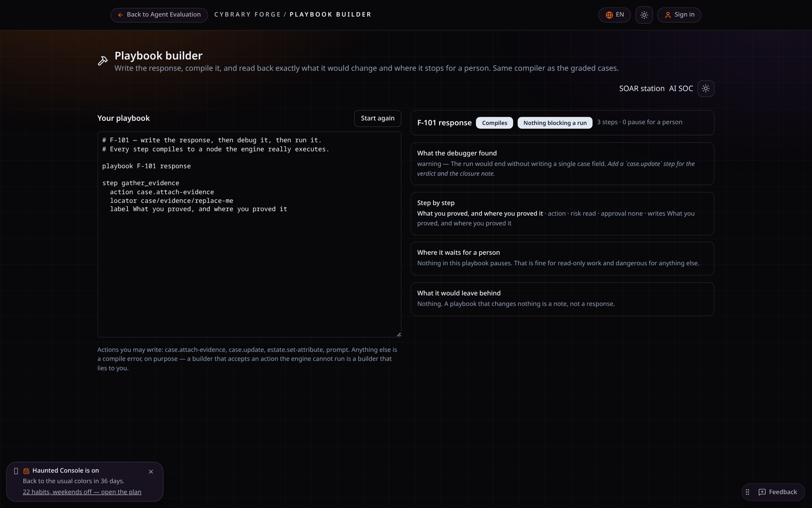Open the EN language selector

coord(614,15)
